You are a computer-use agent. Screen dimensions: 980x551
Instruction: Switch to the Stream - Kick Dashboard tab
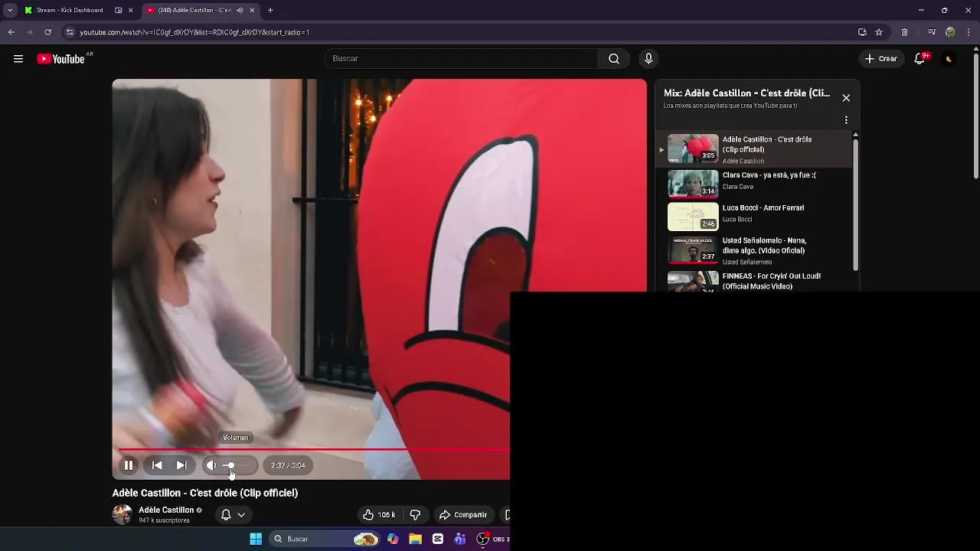coord(70,10)
